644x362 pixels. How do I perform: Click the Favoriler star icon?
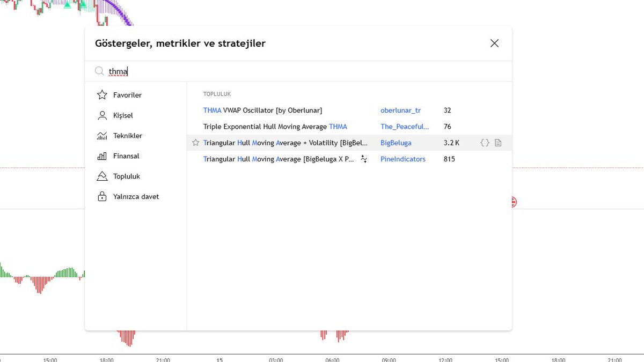[x=102, y=95]
